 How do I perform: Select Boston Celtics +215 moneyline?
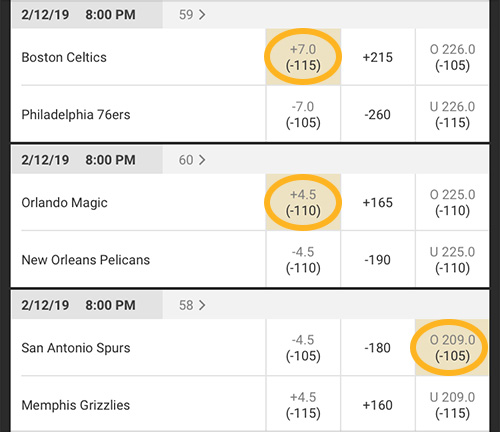pos(378,57)
